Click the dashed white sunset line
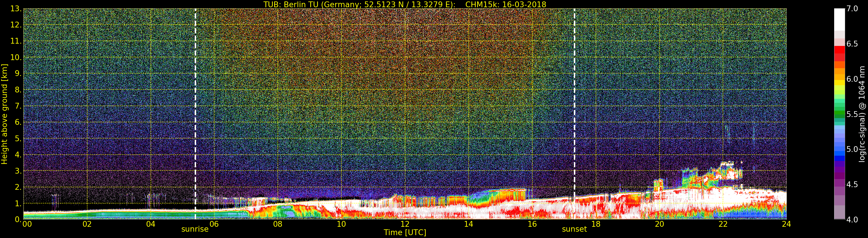 pyautogui.click(x=574, y=114)
